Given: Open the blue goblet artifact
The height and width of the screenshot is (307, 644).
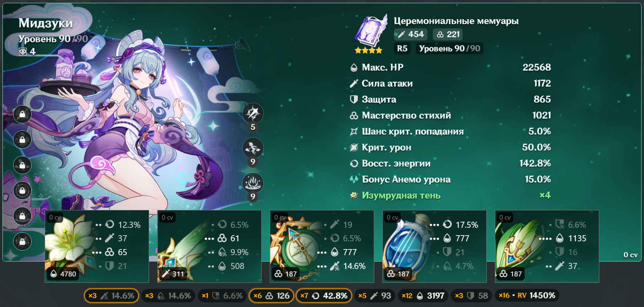Looking at the screenshot, I should [435, 246].
